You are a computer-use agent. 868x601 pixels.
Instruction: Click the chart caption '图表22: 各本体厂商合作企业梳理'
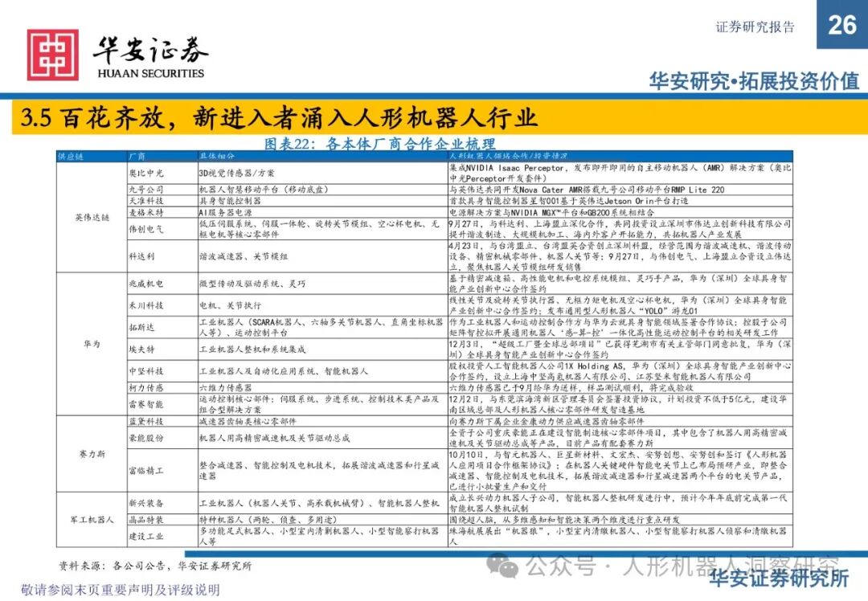379,143
